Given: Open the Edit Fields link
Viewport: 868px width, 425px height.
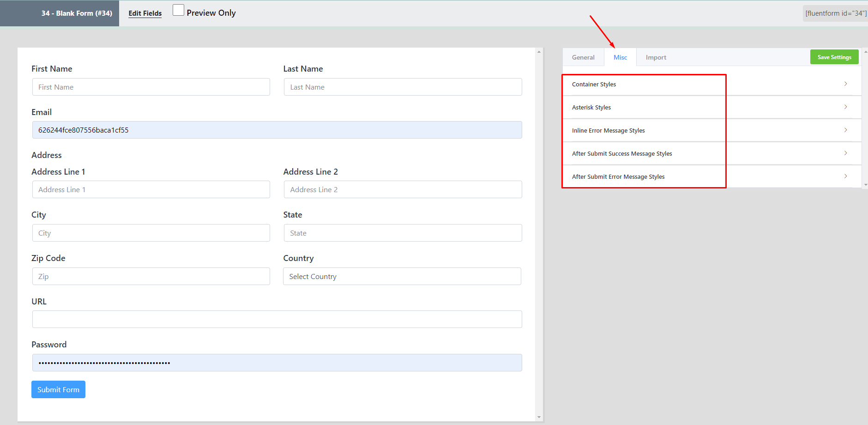Looking at the screenshot, I should [x=145, y=13].
